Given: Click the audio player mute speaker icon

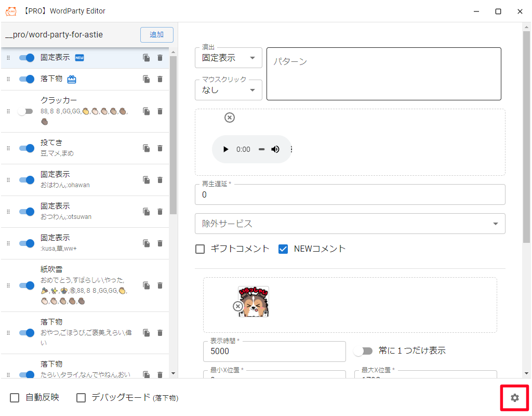Looking at the screenshot, I should tap(275, 149).
